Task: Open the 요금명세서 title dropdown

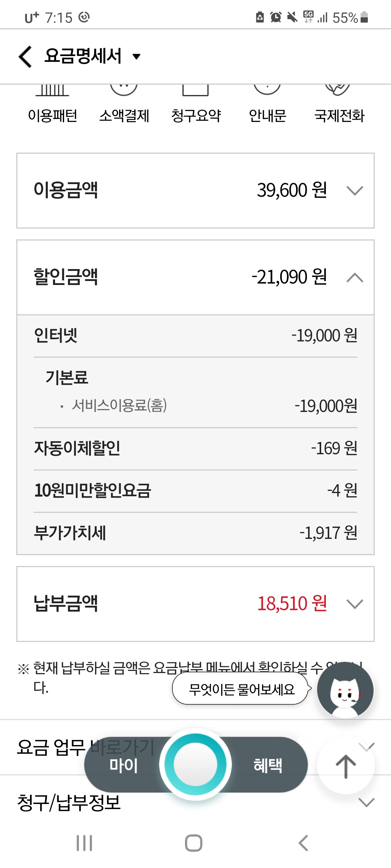Action: tap(136, 56)
